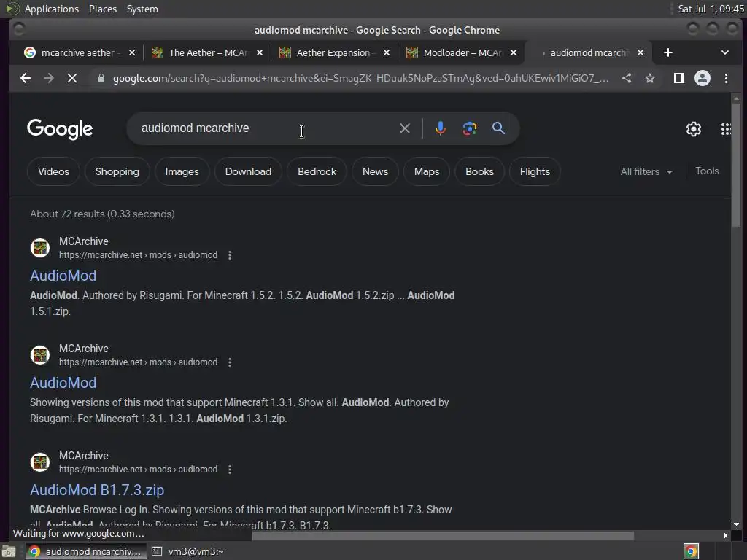Image resolution: width=747 pixels, height=560 pixels.
Task: Open the Google apps grid
Action: [x=726, y=128]
